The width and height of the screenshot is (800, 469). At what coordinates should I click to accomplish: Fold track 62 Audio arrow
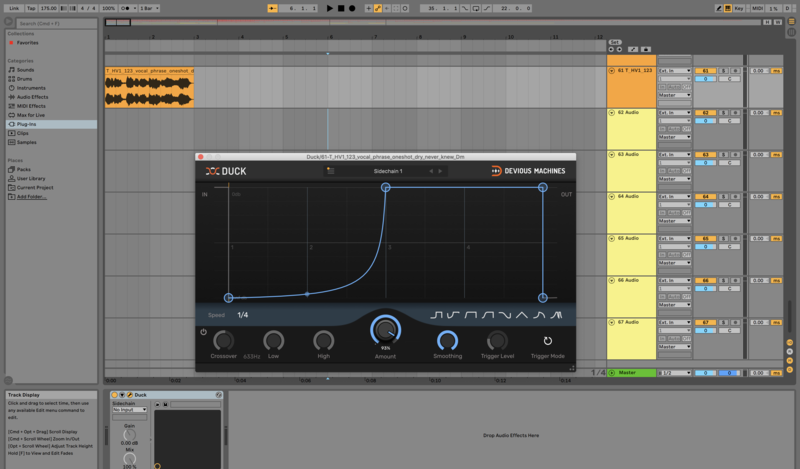point(611,112)
